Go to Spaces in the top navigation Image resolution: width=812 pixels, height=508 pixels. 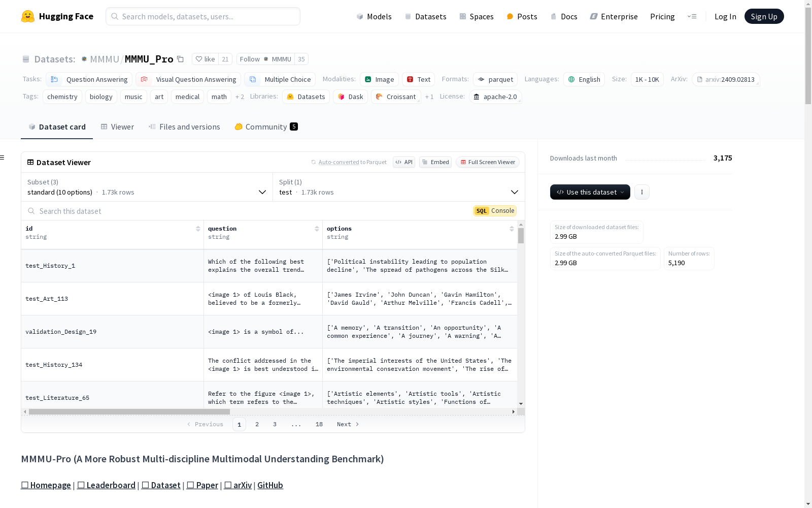477,16
